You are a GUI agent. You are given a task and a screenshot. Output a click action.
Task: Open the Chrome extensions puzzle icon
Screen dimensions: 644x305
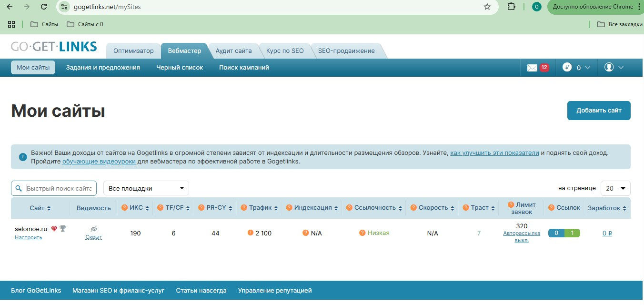coord(511,7)
